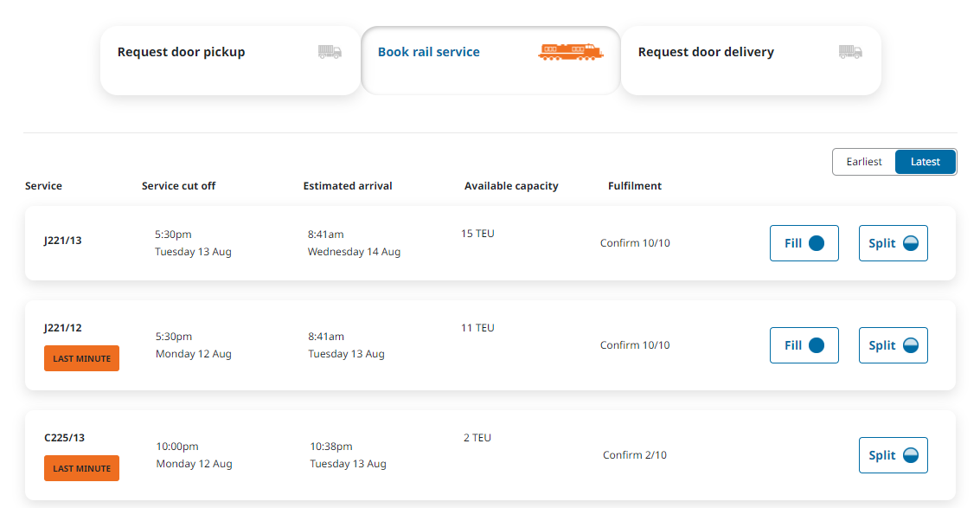
Task: Click the half circle icon for J221/13 Split
Action: click(910, 243)
